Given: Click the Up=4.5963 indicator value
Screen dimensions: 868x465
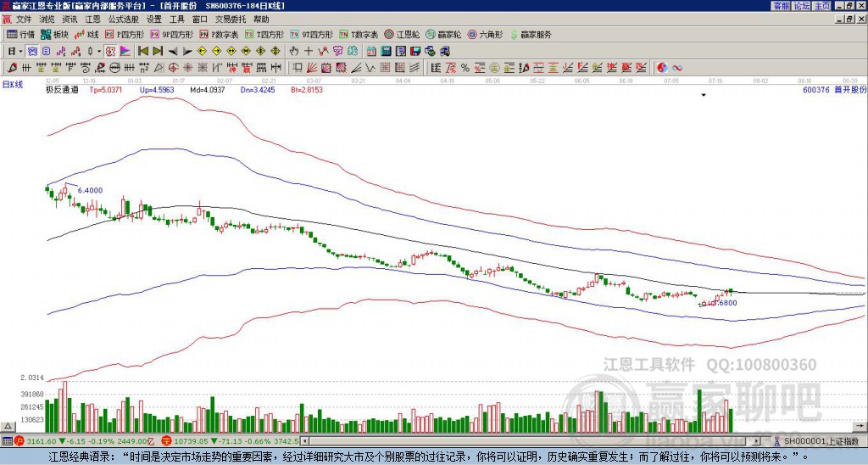Looking at the screenshot, I should 157,89.
